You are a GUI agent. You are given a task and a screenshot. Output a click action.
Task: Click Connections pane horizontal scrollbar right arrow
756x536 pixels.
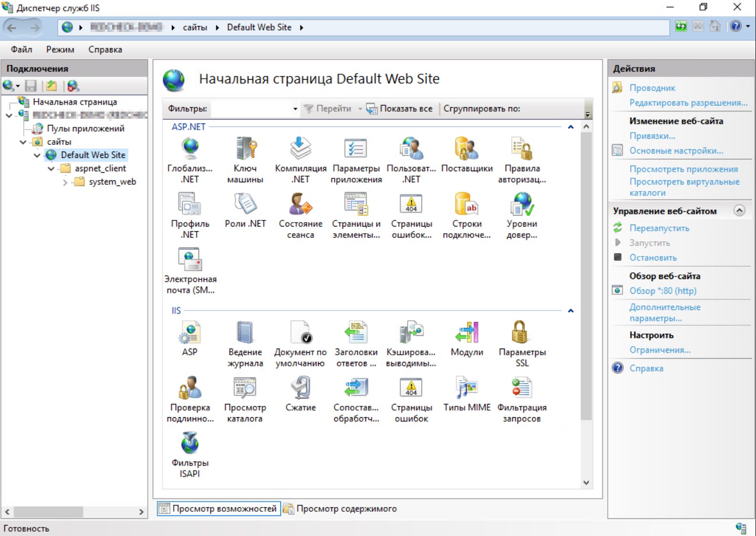141,512
